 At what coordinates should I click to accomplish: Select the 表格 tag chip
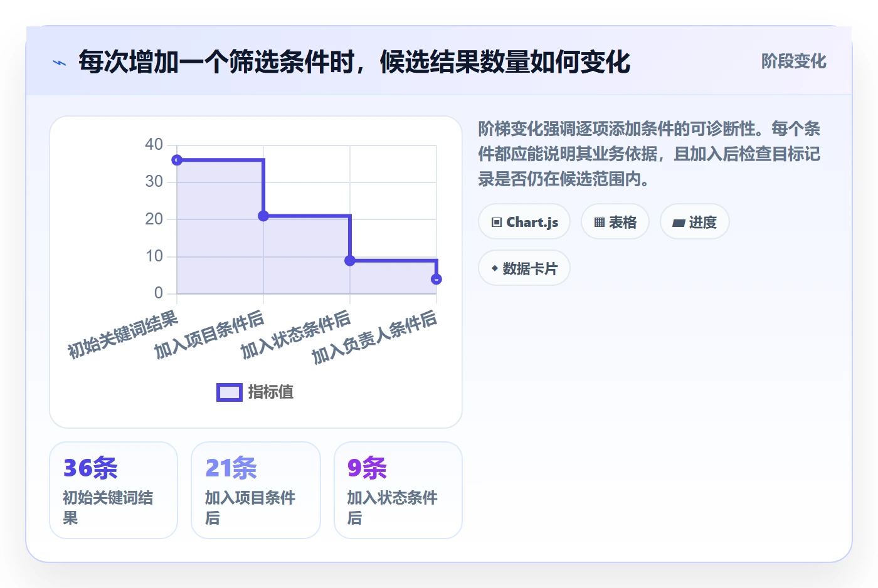(x=615, y=222)
